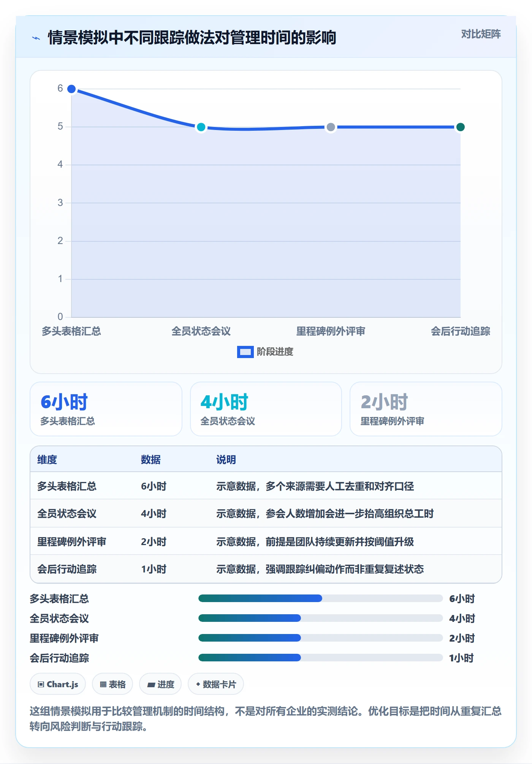This screenshot has width=532, height=764.
Task: Click the Chart.js tag chip
Action: pos(58,685)
